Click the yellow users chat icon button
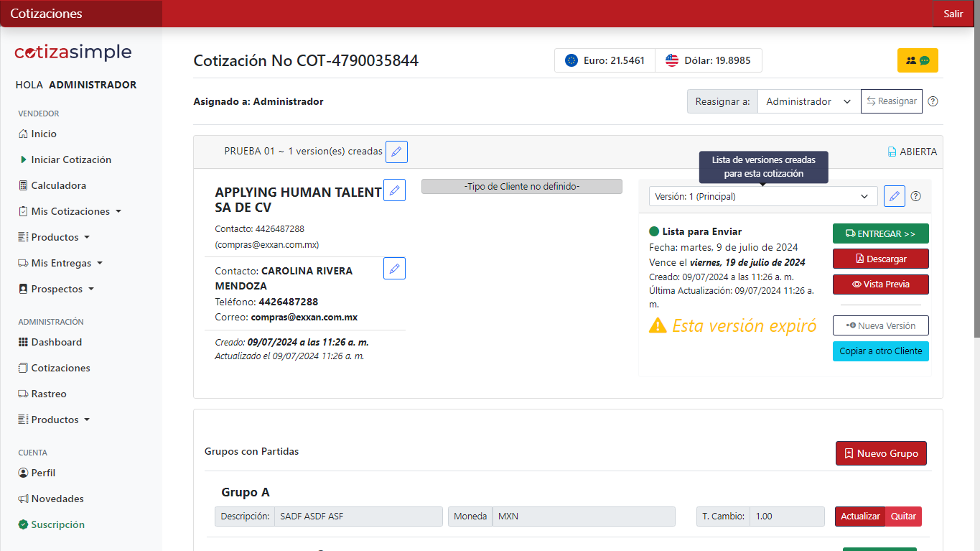Screen dimensions: 980x551 pyautogui.click(x=917, y=60)
